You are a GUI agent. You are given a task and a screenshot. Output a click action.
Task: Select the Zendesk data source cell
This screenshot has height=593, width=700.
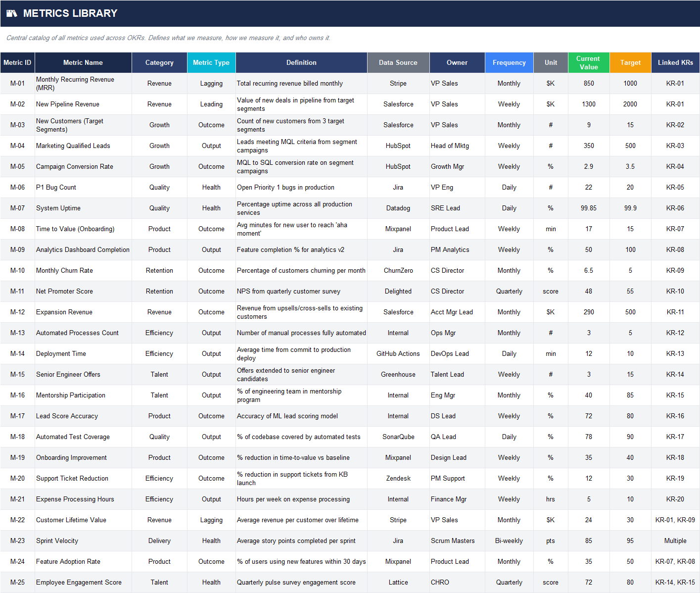point(398,478)
